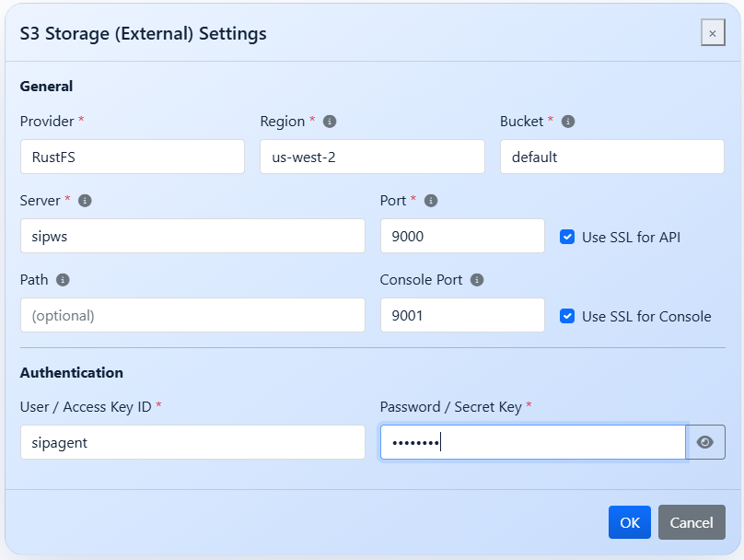The height and width of the screenshot is (560, 744).
Task: Click the User / Access Key ID label
Action: [x=86, y=407]
